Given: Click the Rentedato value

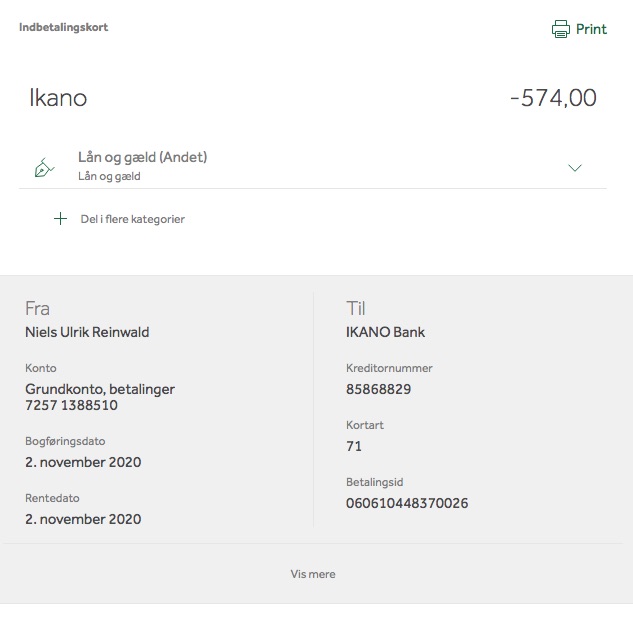Looking at the screenshot, I should click(x=83, y=519).
